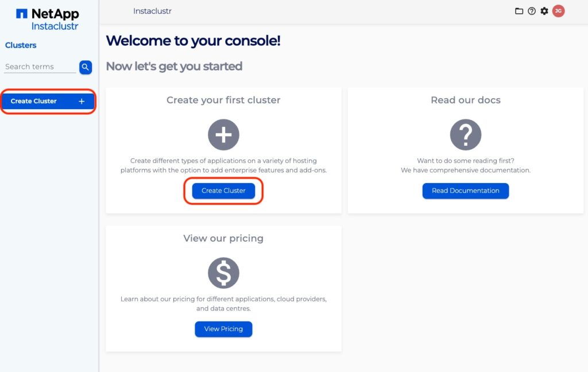
Task: Click the large question mark circle icon
Action: pos(465,135)
